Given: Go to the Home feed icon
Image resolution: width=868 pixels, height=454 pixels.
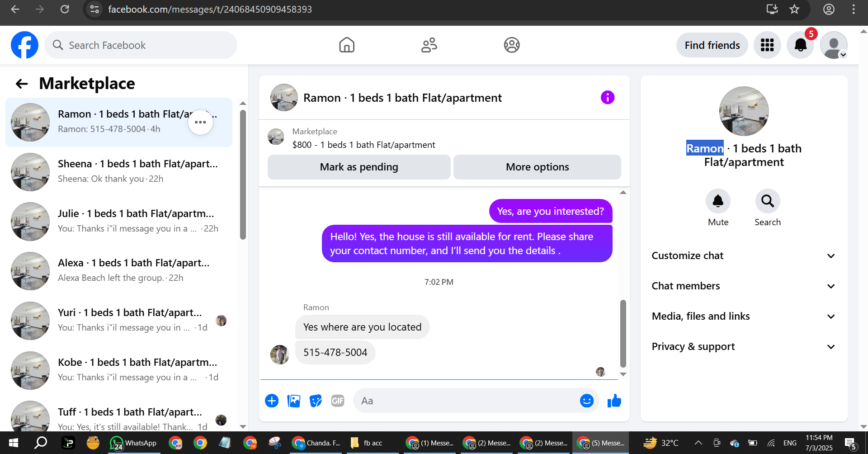Looking at the screenshot, I should [347, 45].
